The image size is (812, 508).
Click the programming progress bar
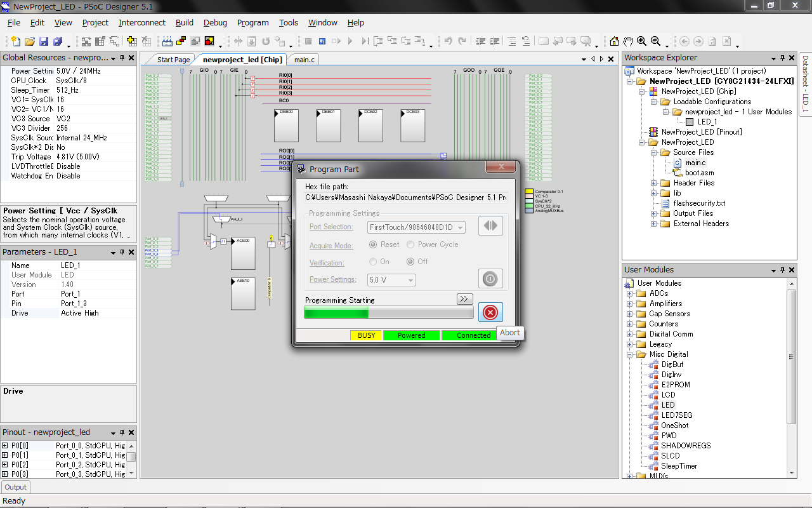point(388,312)
